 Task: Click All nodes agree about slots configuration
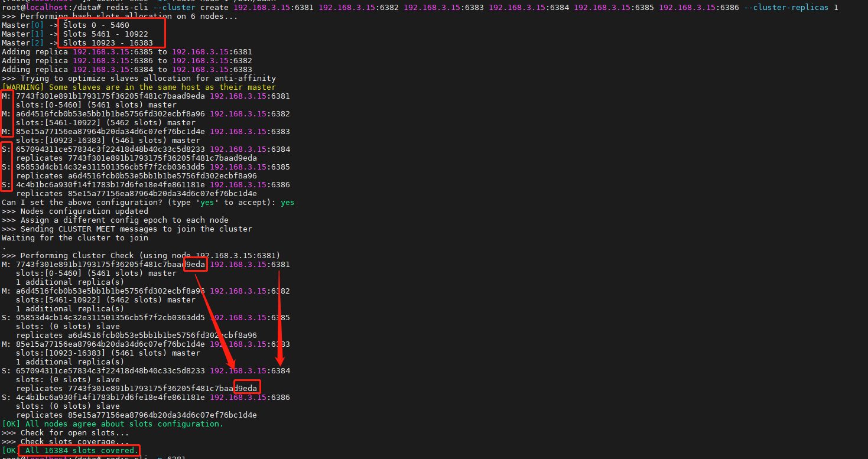click(x=122, y=424)
